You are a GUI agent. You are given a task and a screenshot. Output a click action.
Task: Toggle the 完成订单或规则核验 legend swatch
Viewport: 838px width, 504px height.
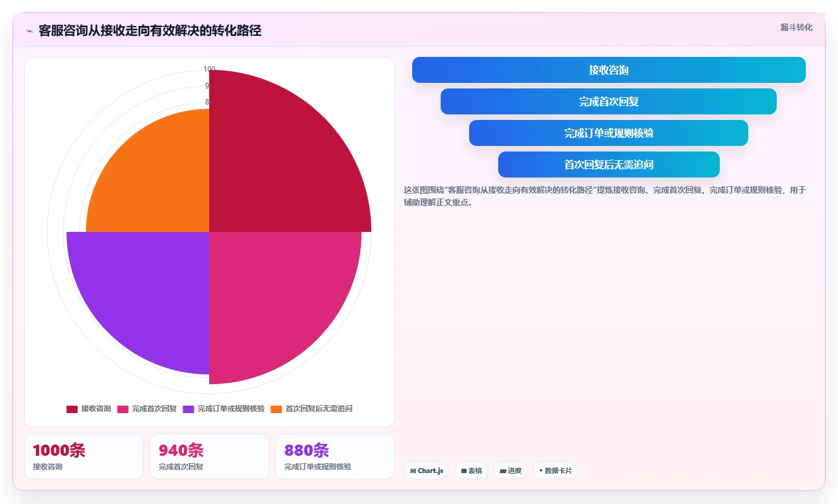point(188,409)
